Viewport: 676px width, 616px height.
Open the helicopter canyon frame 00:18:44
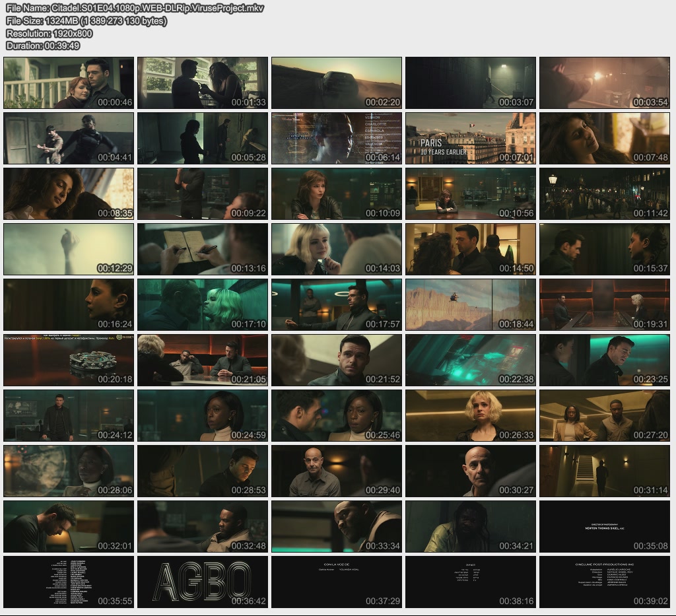pyautogui.click(x=471, y=305)
